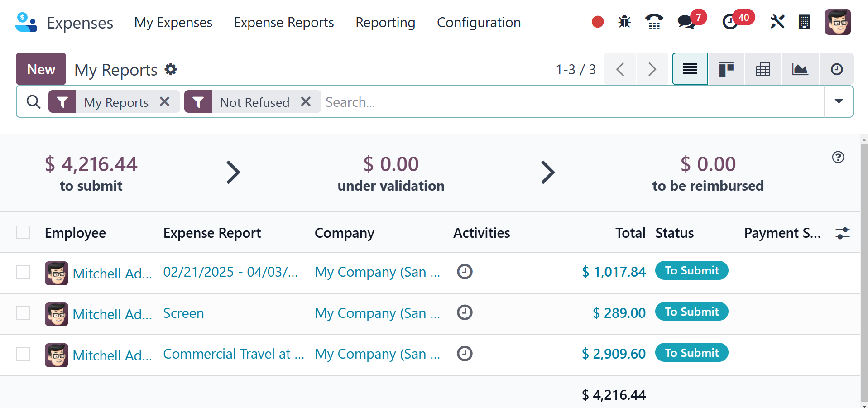This screenshot has height=408, width=868.
Task: Open the optional columns adjustment menu
Action: click(x=842, y=233)
